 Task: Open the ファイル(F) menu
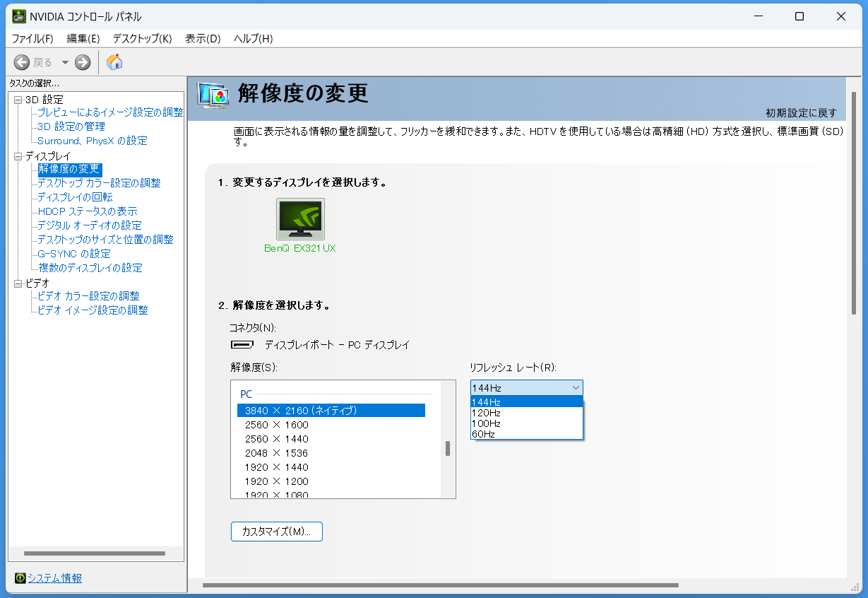click(32, 38)
